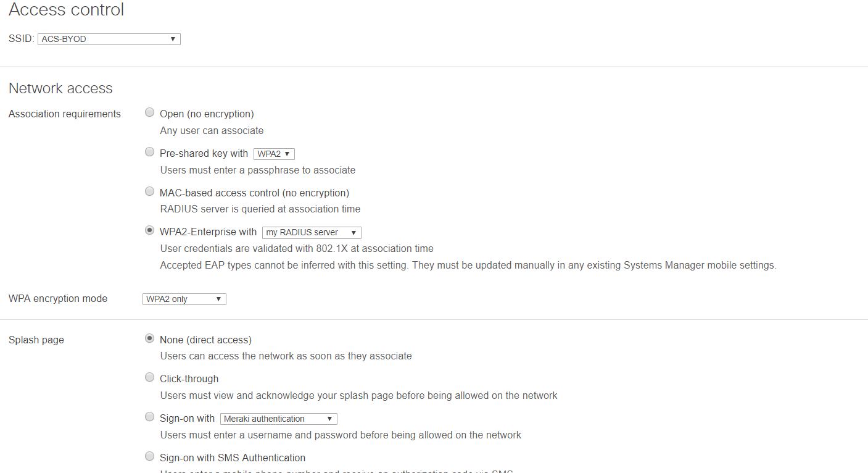Viewport: 868px width, 473px height.
Task: Click the Network access section heading
Action: (60, 88)
